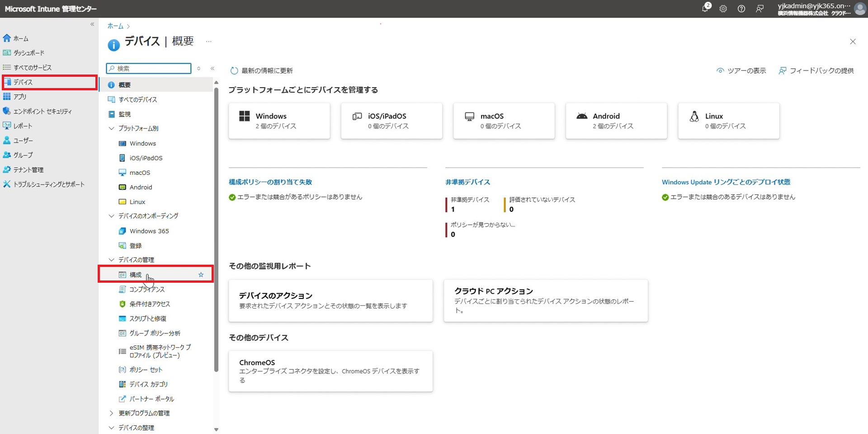Open 構成 menu item
This screenshot has height=434, width=868.
pos(156,275)
